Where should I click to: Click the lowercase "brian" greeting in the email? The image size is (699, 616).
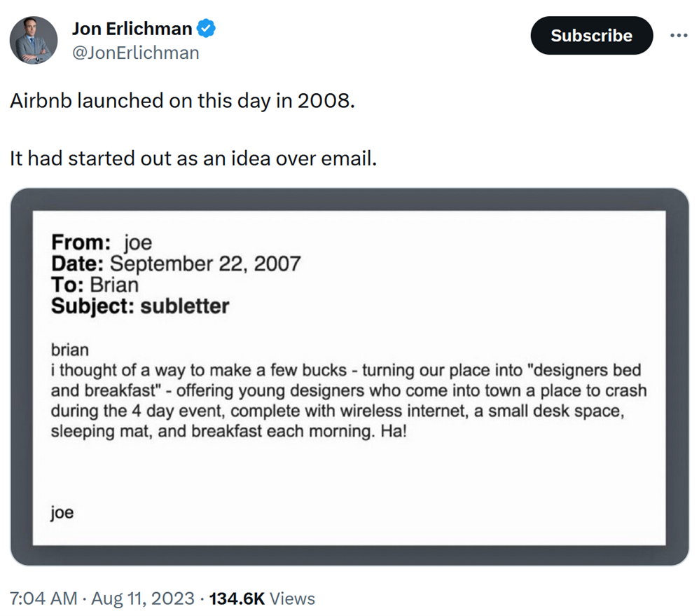pyautogui.click(x=70, y=350)
